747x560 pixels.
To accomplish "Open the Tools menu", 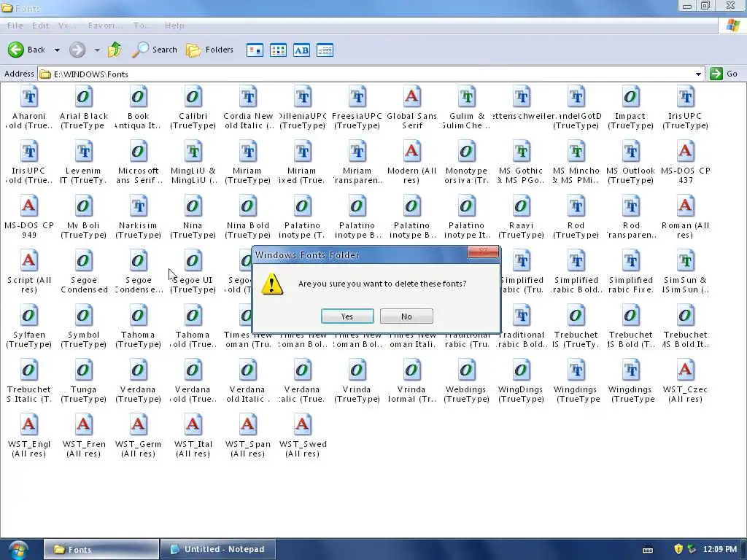I will [x=142, y=26].
